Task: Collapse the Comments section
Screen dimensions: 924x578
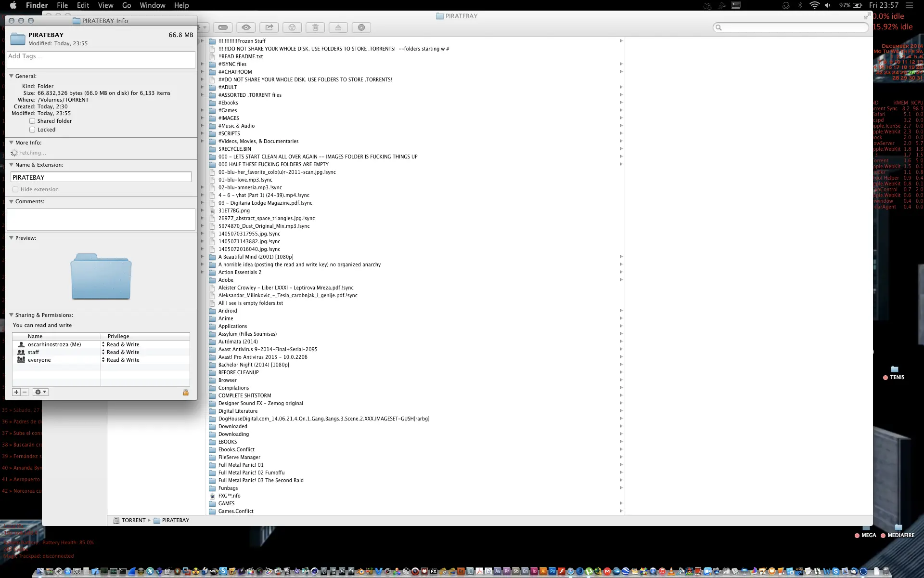Action: pos(11,201)
